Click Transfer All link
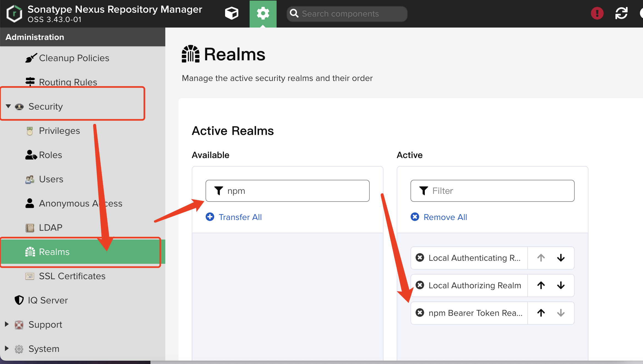The width and height of the screenshot is (643, 364). point(240,217)
